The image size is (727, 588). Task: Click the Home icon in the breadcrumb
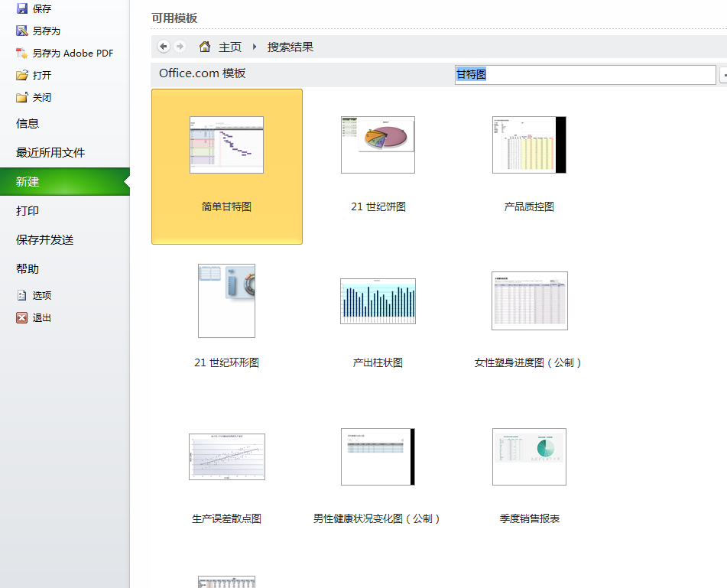(205, 47)
